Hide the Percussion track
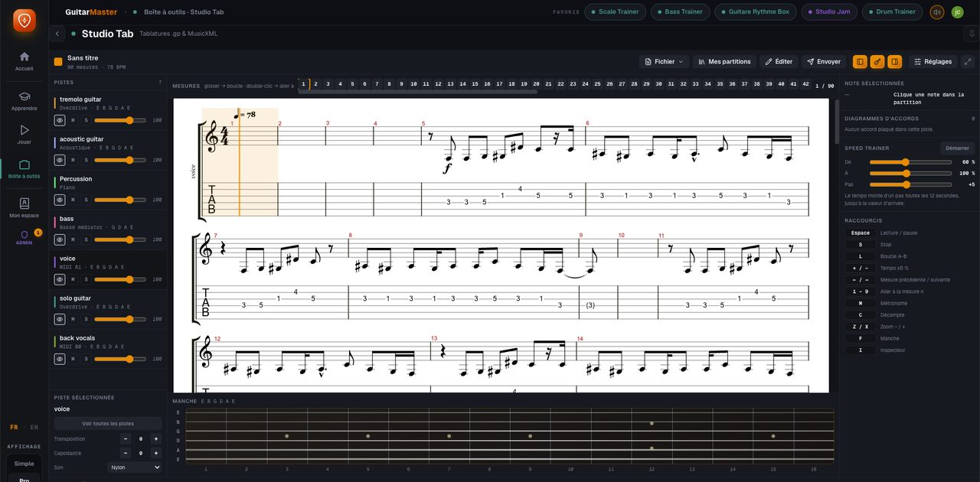Screen dimensions: 980x482 (x=60, y=200)
